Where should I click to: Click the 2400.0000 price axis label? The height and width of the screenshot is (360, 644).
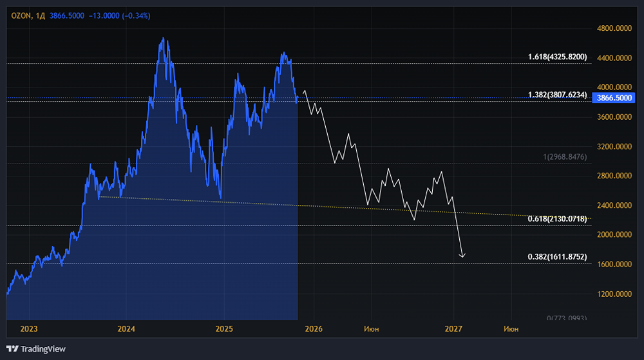coord(614,205)
